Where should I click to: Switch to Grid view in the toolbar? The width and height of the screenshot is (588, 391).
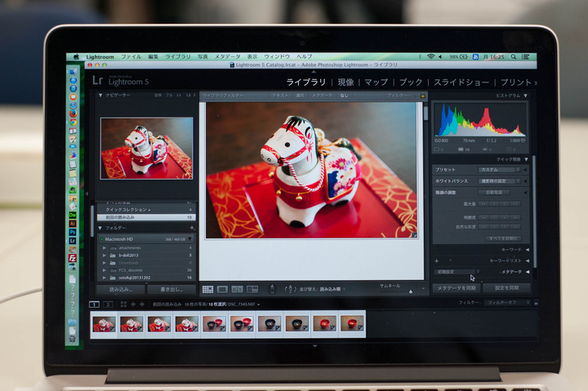(207, 289)
